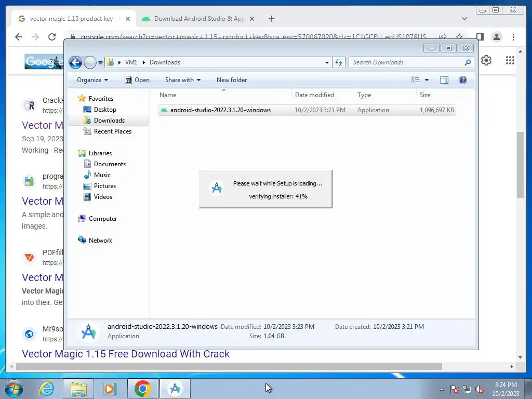This screenshot has width=532, height=399.
Task: Click Chrome page vertical scrollbar thumb
Action: (x=520, y=165)
